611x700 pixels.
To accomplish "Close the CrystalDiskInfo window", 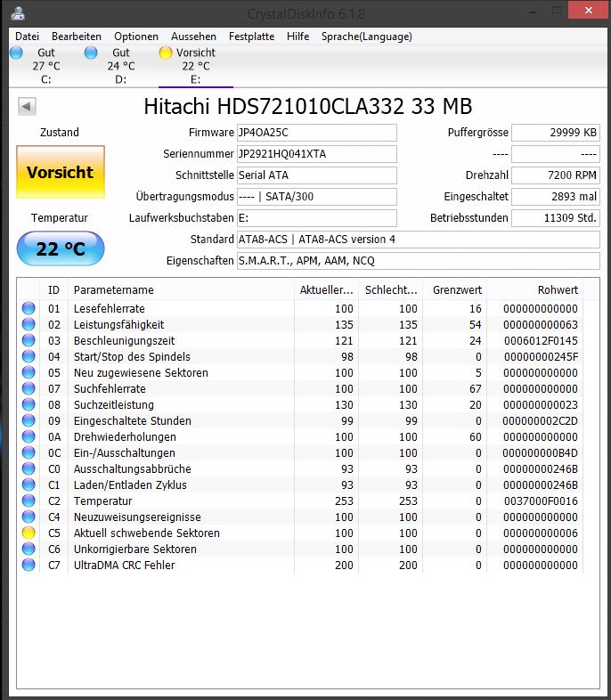I will (x=588, y=11).
